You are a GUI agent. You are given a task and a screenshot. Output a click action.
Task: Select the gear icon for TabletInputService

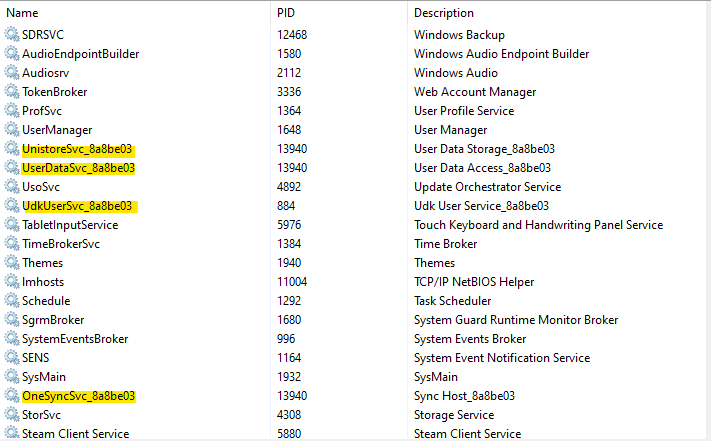click(x=12, y=225)
